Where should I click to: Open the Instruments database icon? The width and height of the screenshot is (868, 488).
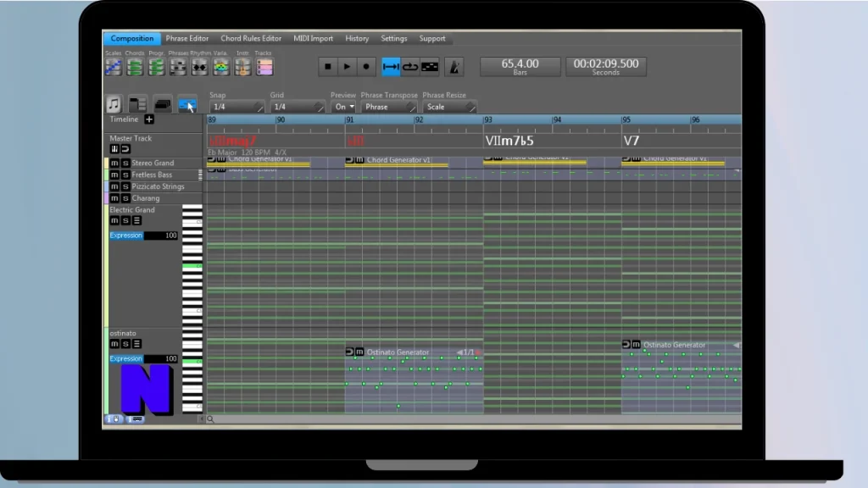(x=242, y=67)
